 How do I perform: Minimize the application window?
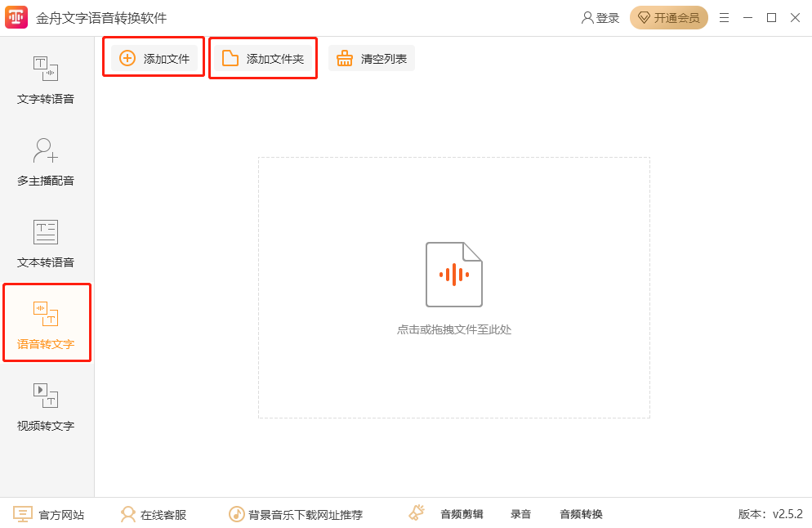pyautogui.click(x=747, y=18)
